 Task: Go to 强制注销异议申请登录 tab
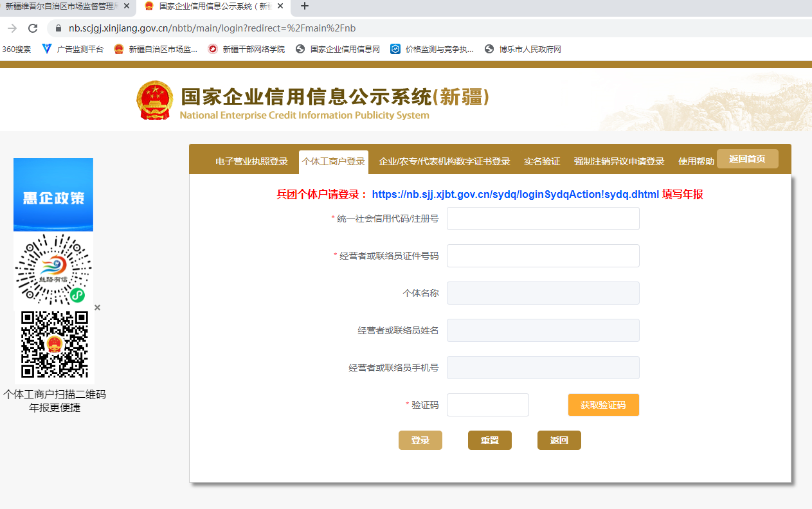click(x=619, y=161)
